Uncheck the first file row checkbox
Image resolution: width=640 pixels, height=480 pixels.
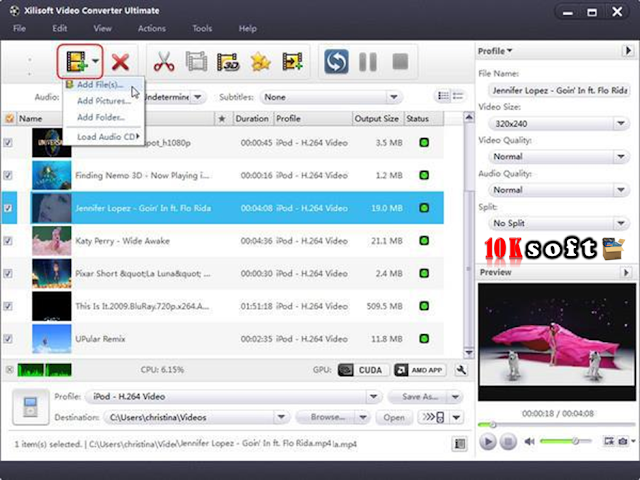pyautogui.click(x=8, y=142)
